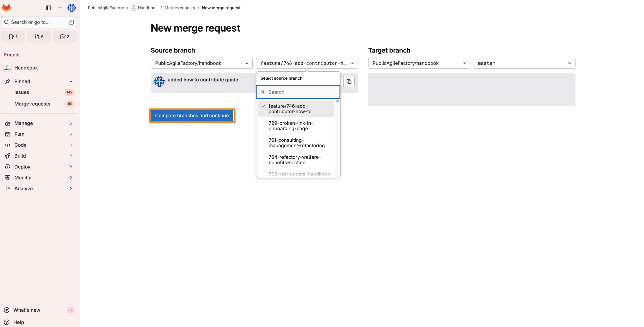This screenshot has height=327, width=644.
Task: Click Compare branches and continue button
Action: pos(192,116)
